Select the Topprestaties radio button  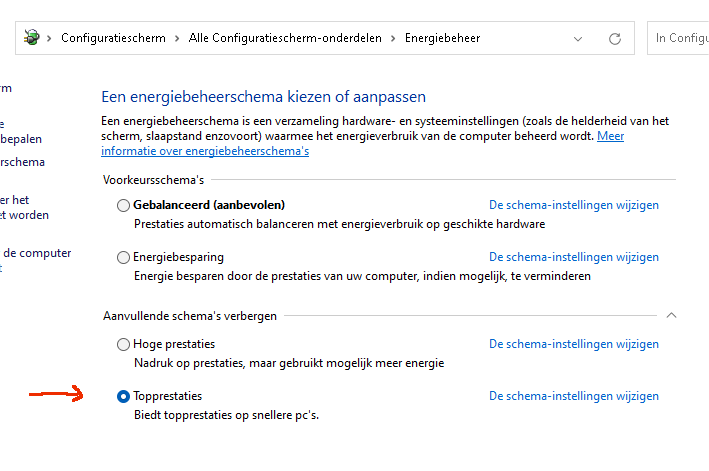[123, 396]
